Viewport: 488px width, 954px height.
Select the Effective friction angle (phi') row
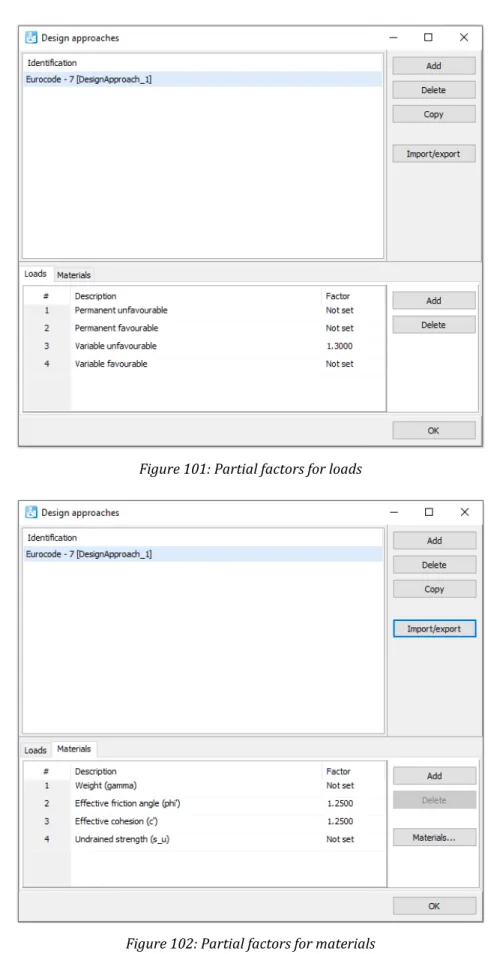(x=204, y=803)
